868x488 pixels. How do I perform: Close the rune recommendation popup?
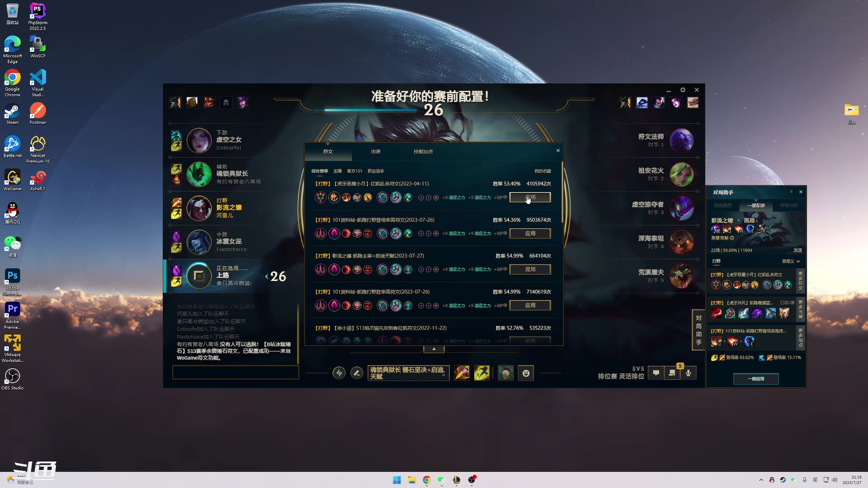558,150
